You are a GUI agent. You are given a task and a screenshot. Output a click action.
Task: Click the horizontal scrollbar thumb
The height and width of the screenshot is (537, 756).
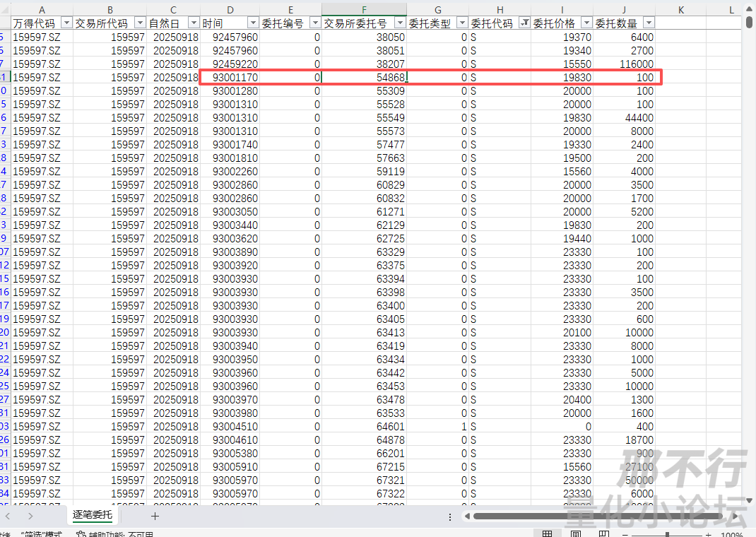click(x=598, y=517)
